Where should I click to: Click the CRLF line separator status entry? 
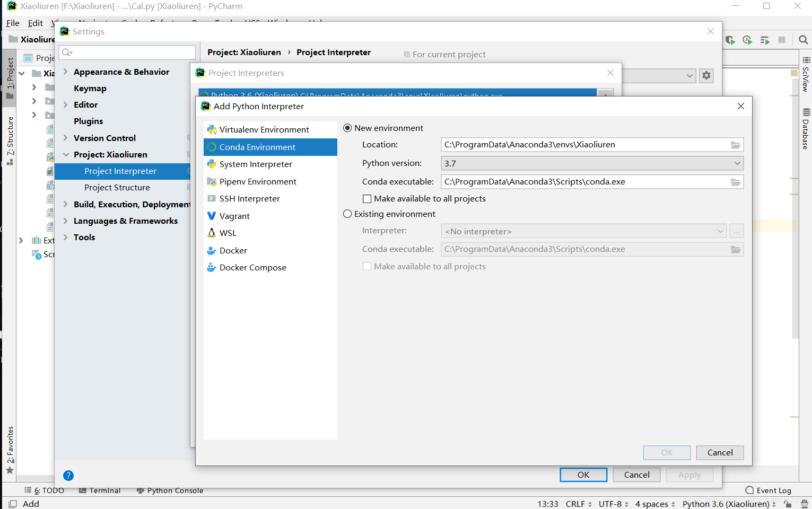coord(579,504)
